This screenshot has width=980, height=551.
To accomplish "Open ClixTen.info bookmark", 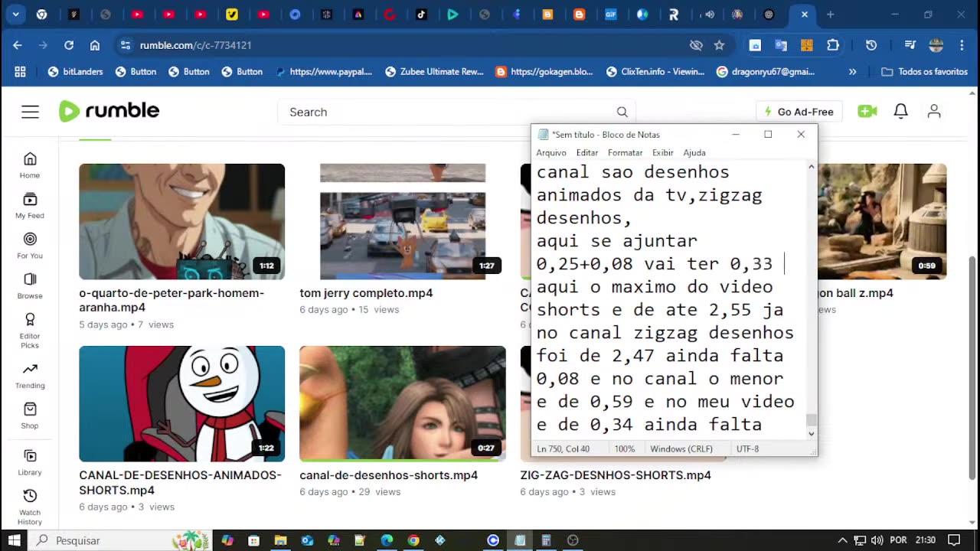I will point(655,71).
